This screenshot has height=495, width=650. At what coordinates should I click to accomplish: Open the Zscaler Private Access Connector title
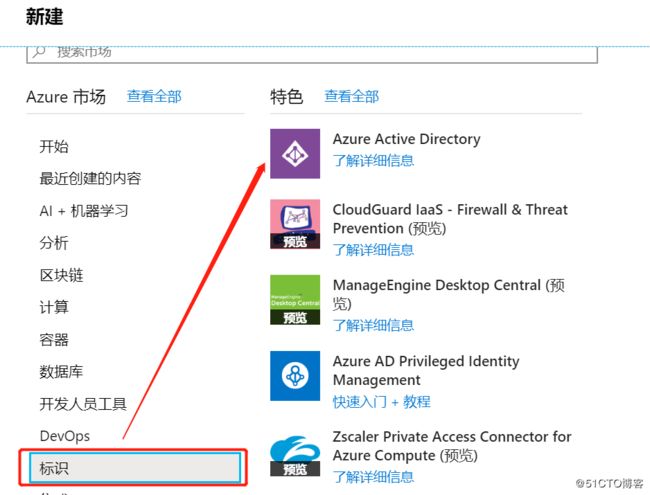(x=452, y=446)
